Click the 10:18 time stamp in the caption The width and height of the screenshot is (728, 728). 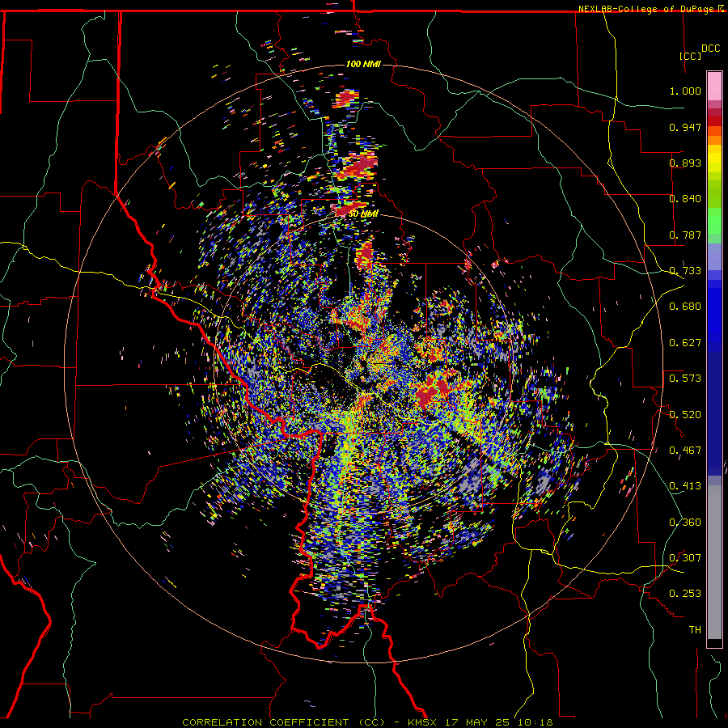coord(535,722)
